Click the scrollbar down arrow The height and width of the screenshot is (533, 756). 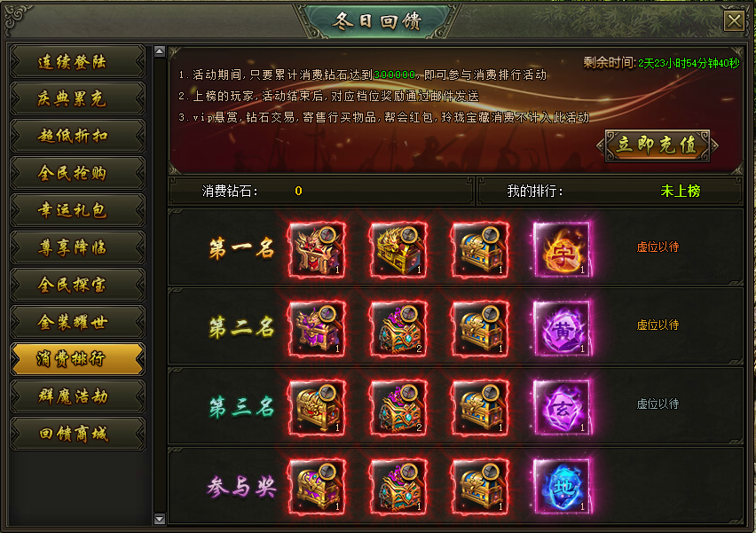pos(160,519)
